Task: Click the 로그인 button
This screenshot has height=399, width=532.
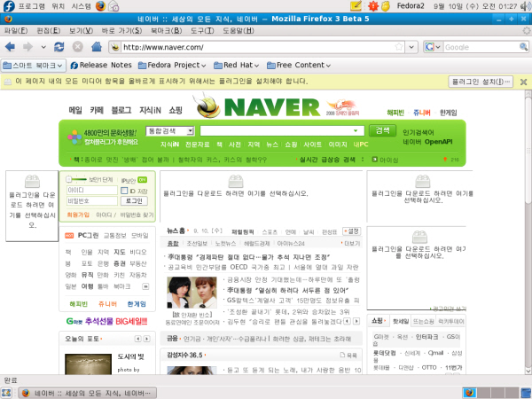Action: tap(134, 201)
